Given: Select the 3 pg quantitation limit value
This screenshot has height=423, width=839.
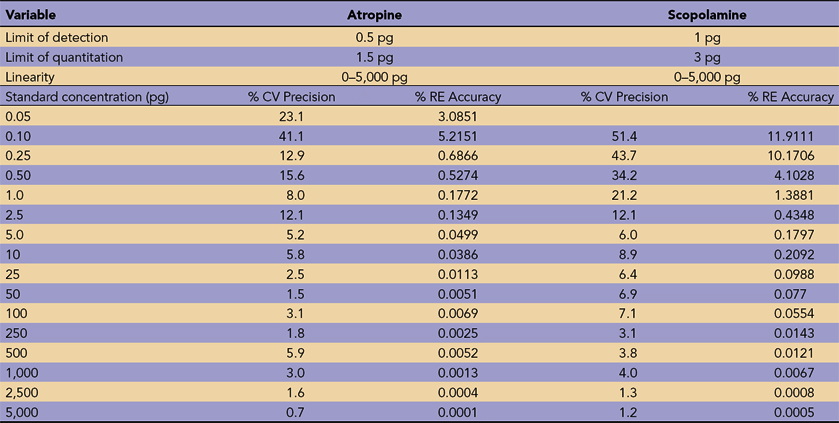Looking at the screenshot, I should [x=707, y=58].
